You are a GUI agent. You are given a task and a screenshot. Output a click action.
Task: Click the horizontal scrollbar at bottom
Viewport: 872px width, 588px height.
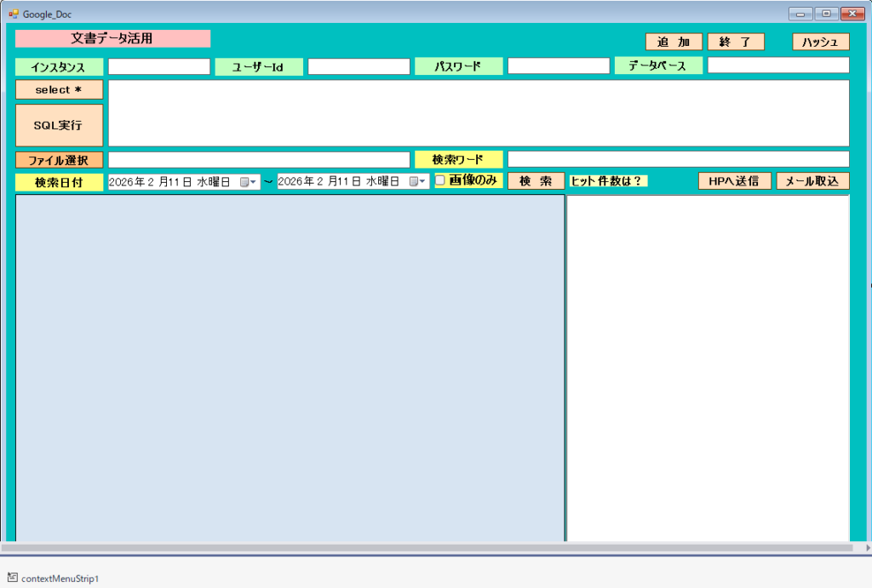coord(426,549)
